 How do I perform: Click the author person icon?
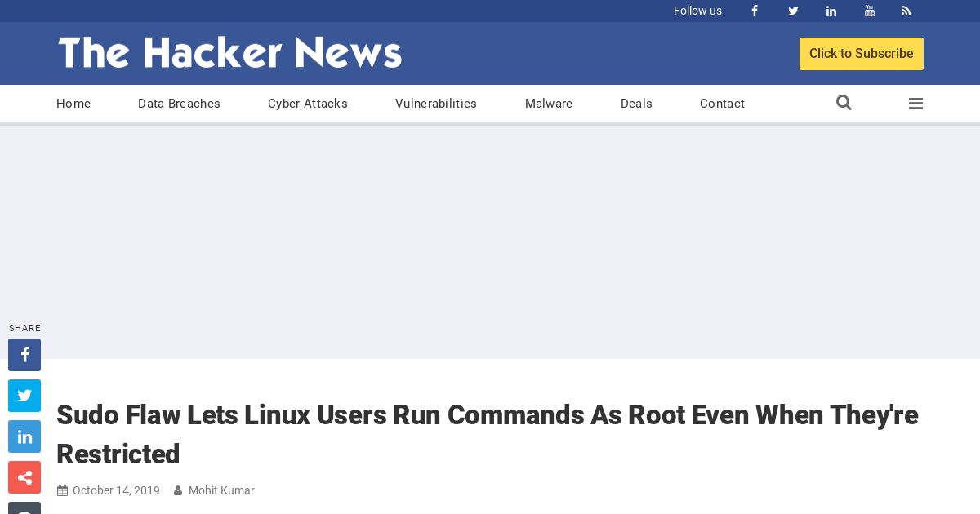(x=178, y=490)
